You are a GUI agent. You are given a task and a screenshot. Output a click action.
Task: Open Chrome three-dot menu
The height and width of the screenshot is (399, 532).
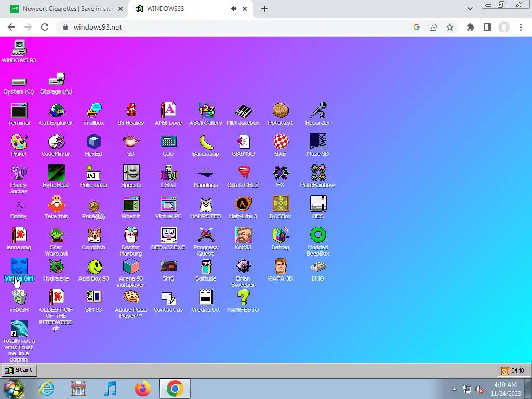(x=521, y=27)
